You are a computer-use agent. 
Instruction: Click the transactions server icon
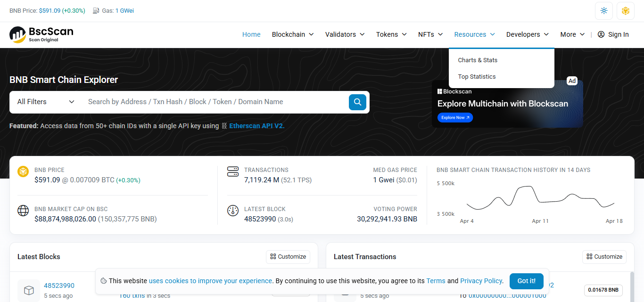[233, 171]
